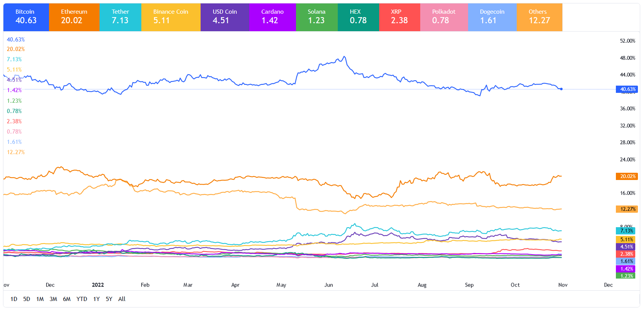
Task: Show All time range data
Action: point(122,299)
